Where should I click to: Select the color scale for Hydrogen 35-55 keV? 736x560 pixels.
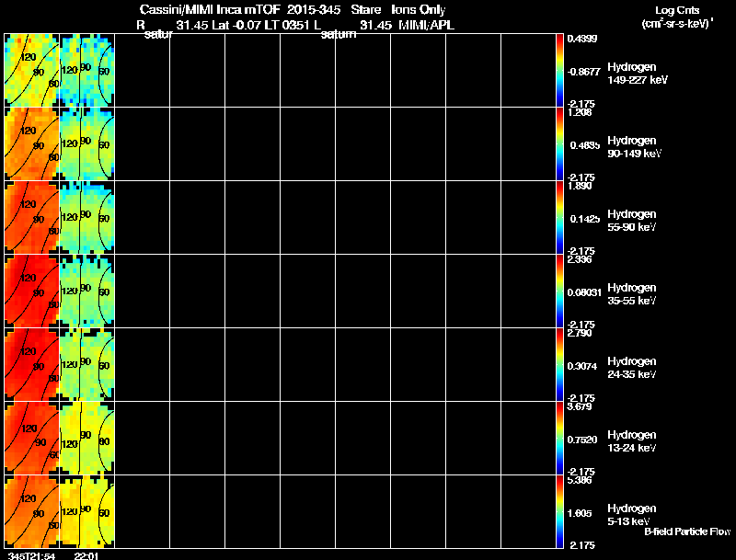pyautogui.click(x=559, y=291)
